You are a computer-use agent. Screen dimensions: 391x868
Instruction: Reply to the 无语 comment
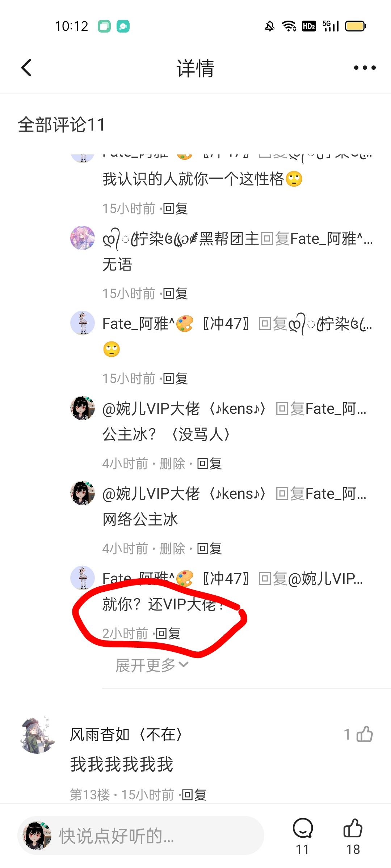[x=175, y=294]
